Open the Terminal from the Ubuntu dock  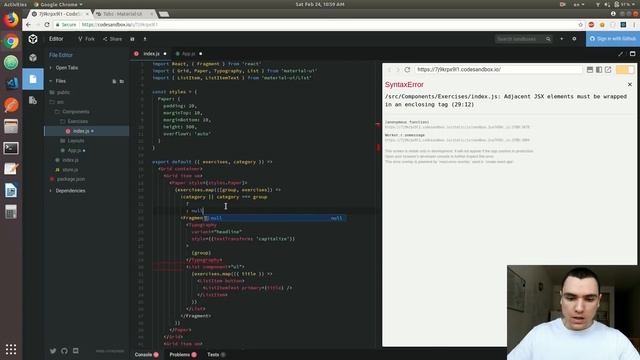pos(11,148)
